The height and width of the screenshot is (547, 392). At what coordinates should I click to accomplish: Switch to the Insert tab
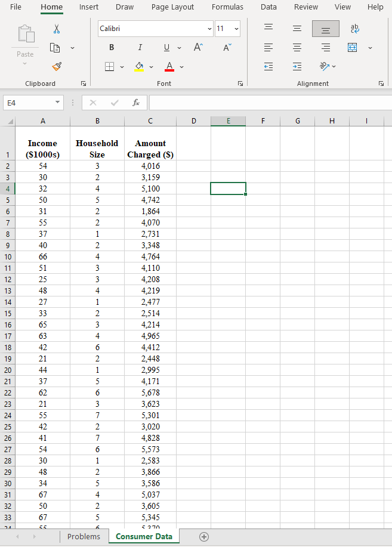(x=89, y=7)
